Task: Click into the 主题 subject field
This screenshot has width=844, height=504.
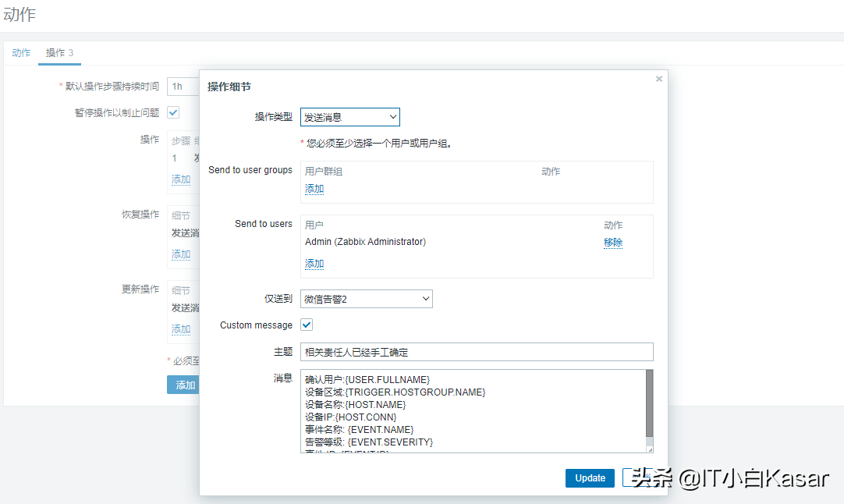Action: (476, 352)
